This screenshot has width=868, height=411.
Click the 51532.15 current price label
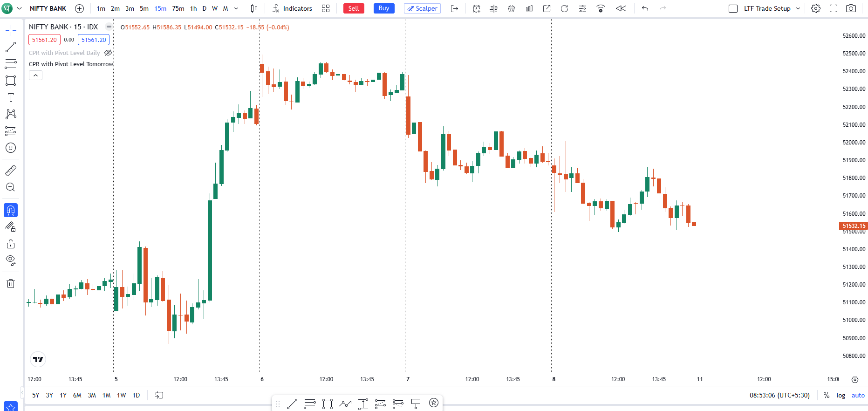click(x=854, y=226)
